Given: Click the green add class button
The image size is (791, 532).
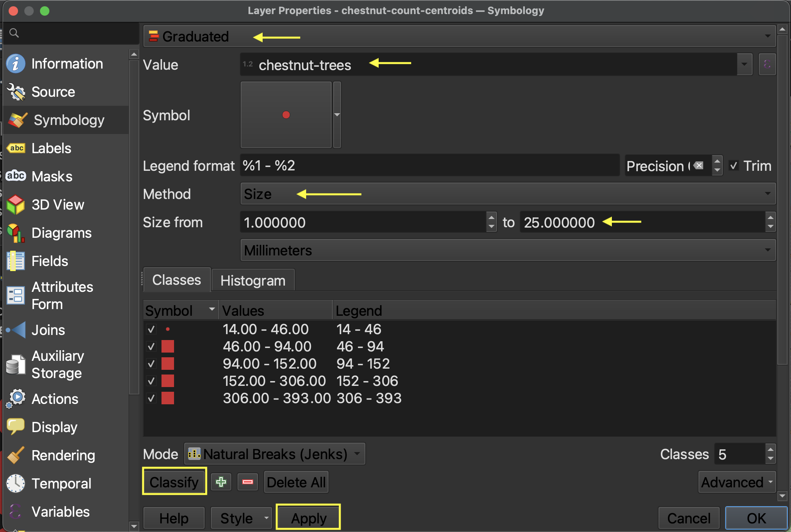Looking at the screenshot, I should [221, 482].
